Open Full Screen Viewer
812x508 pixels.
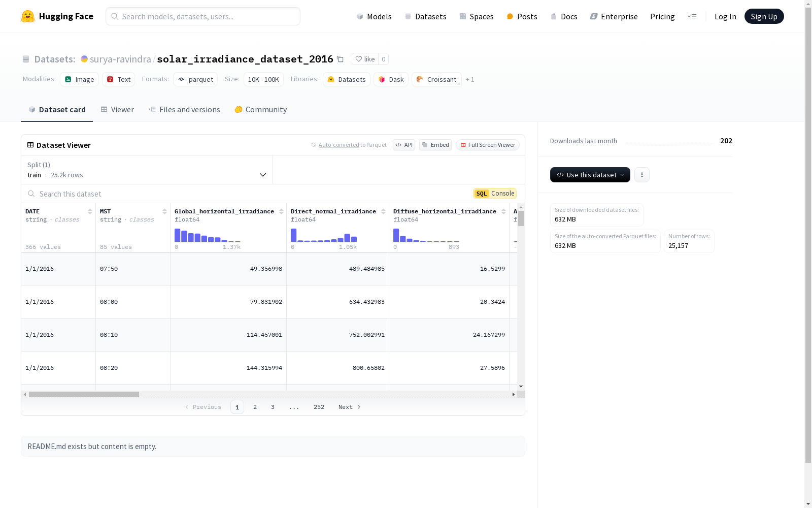click(x=487, y=145)
